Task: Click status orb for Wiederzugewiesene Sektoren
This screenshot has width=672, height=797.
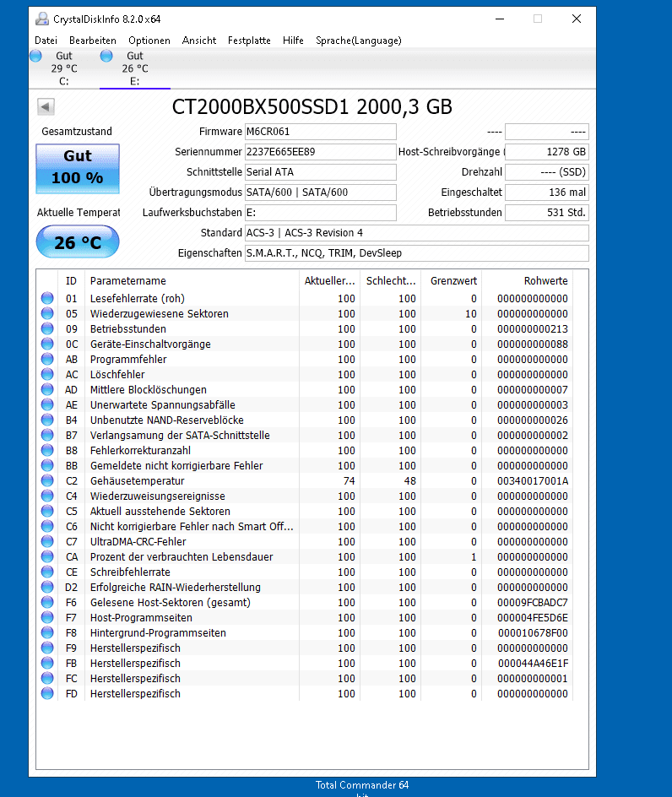Action: point(47,313)
